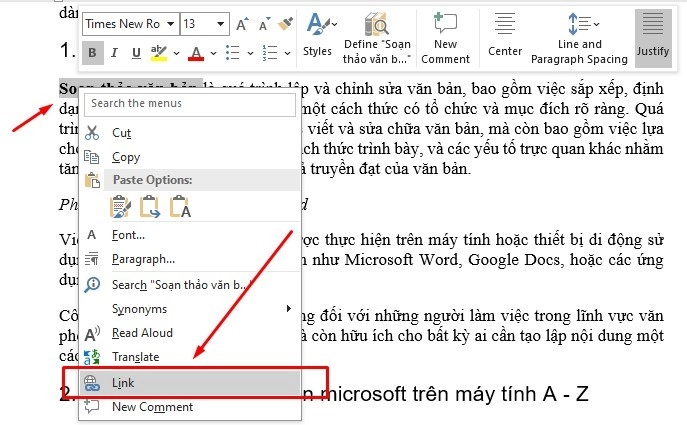Open Line and Paragraph Spacing options
This screenshot has height=425, width=687.
pyautogui.click(x=579, y=37)
